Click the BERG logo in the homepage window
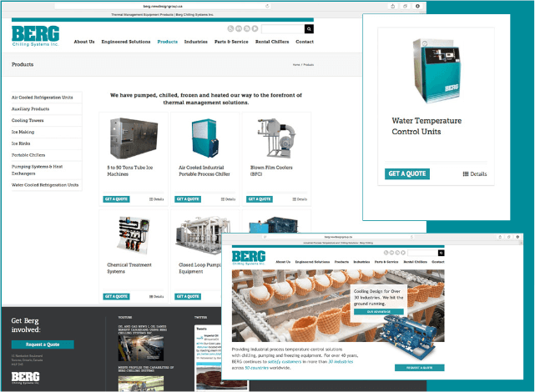 pyautogui.click(x=249, y=258)
